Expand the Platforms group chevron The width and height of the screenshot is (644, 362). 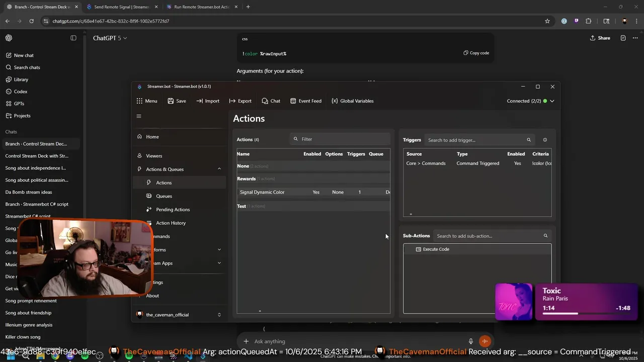tap(219, 250)
